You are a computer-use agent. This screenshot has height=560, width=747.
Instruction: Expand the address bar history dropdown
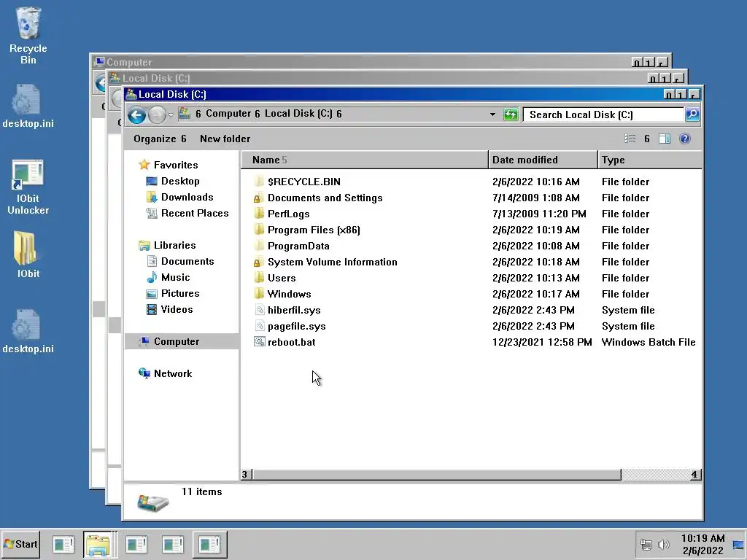coord(492,114)
